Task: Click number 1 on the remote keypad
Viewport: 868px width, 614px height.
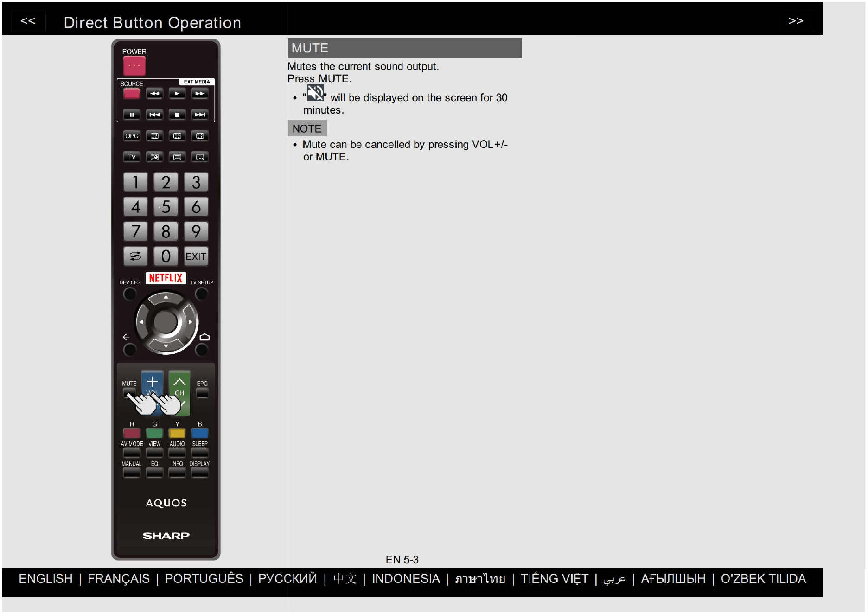Action: click(x=135, y=182)
